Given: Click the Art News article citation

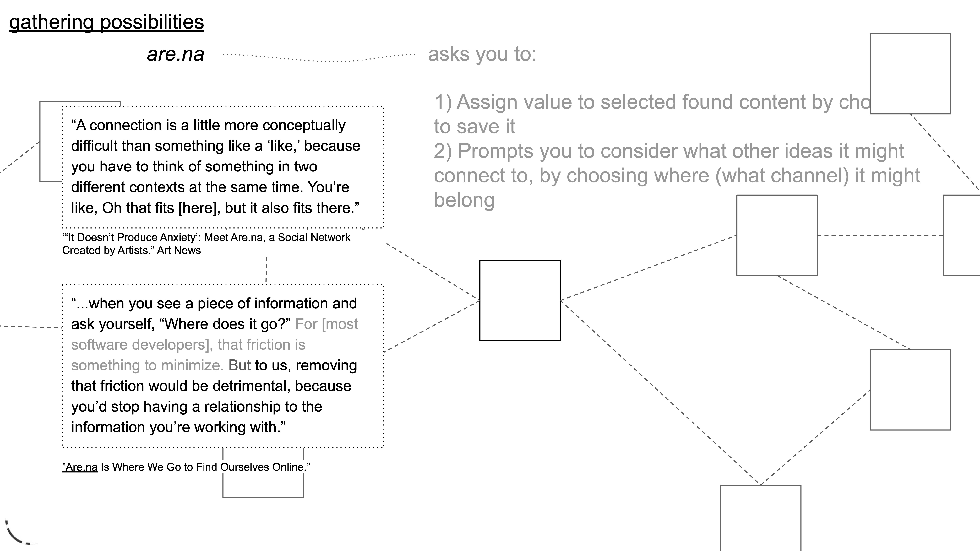Looking at the screenshot, I should [x=206, y=244].
